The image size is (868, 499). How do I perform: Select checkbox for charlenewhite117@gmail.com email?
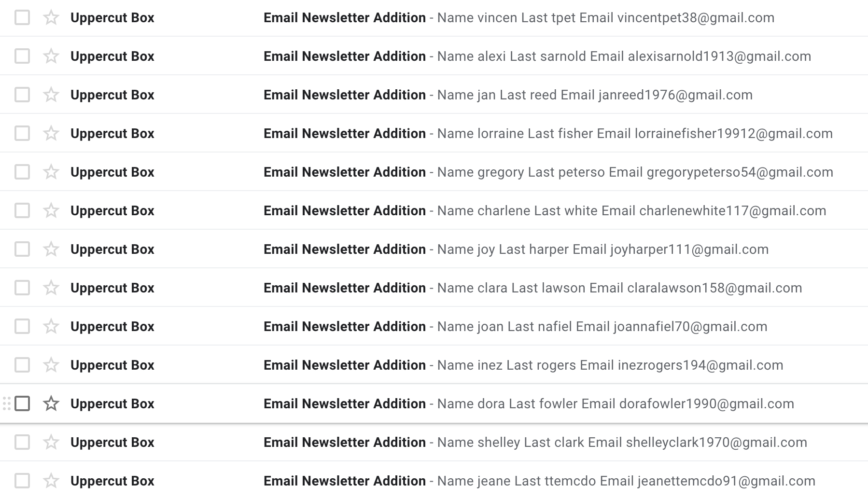[x=22, y=211]
